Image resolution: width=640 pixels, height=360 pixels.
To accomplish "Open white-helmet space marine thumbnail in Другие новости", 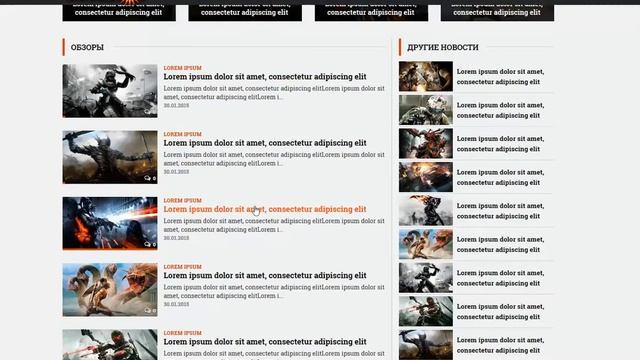I will (x=426, y=110).
